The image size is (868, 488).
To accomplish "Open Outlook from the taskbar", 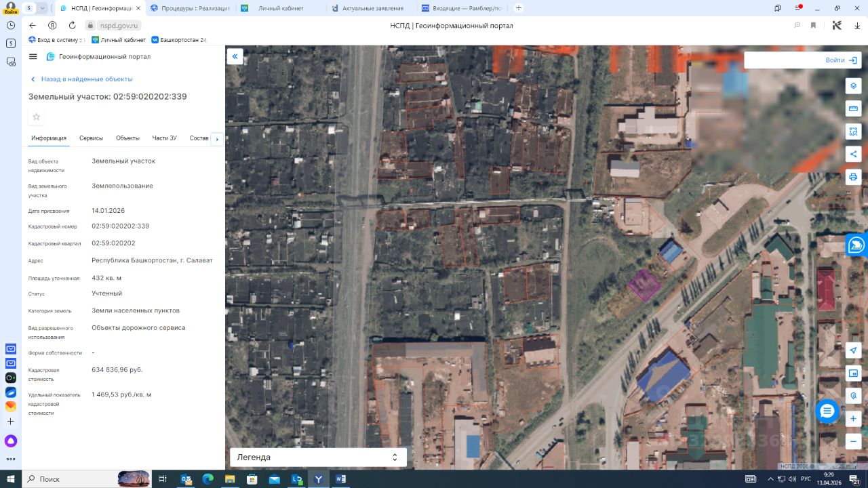I will click(x=186, y=479).
